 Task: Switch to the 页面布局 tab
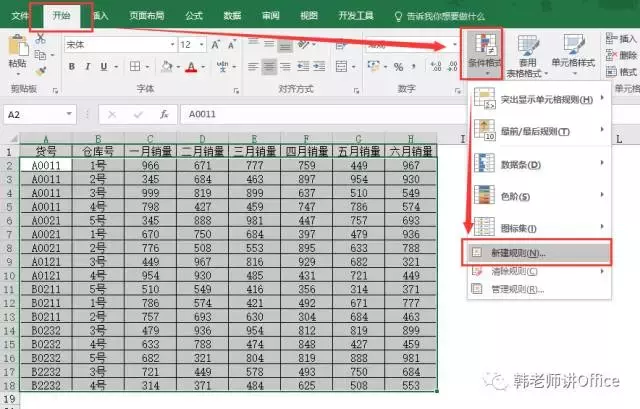[147, 16]
